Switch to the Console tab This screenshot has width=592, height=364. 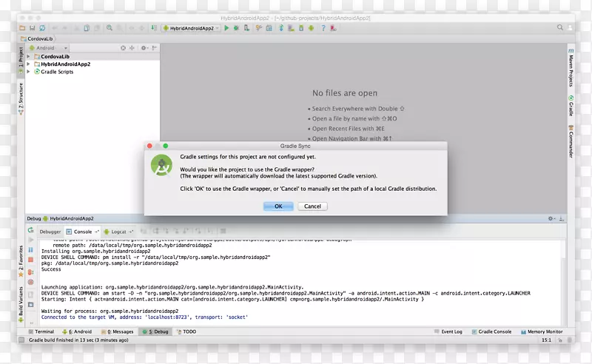coord(82,232)
